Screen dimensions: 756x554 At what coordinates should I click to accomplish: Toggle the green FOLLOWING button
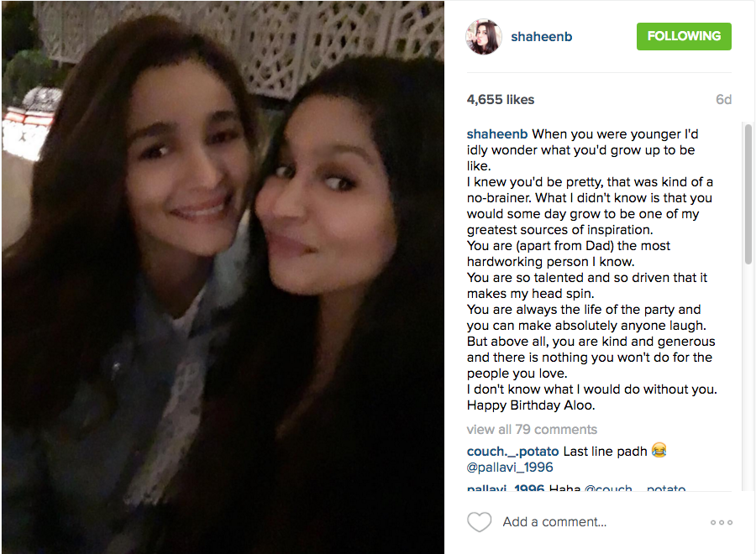tap(684, 36)
